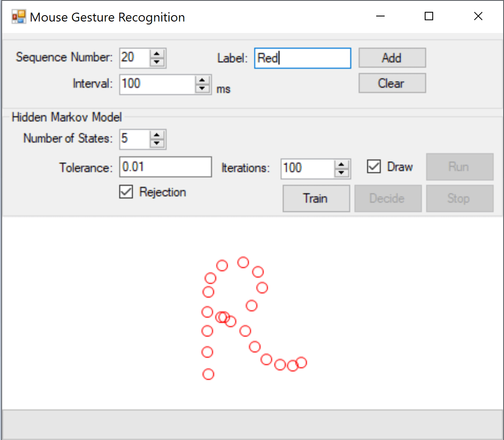Screen dimensions: 504x440
Task: Increase the Iterations count
Action: pyautogui.click(x=341, y=165)
